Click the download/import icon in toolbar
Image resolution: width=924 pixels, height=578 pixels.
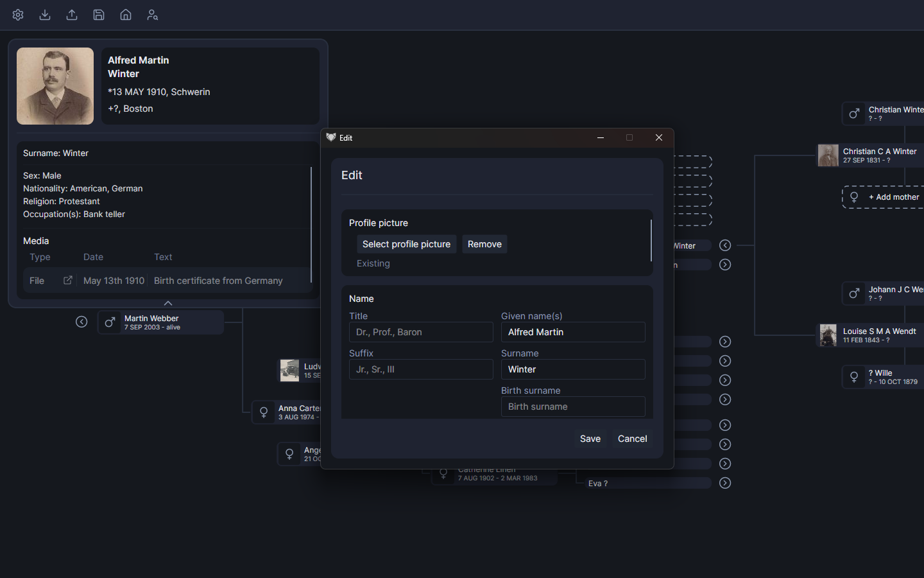45,15
